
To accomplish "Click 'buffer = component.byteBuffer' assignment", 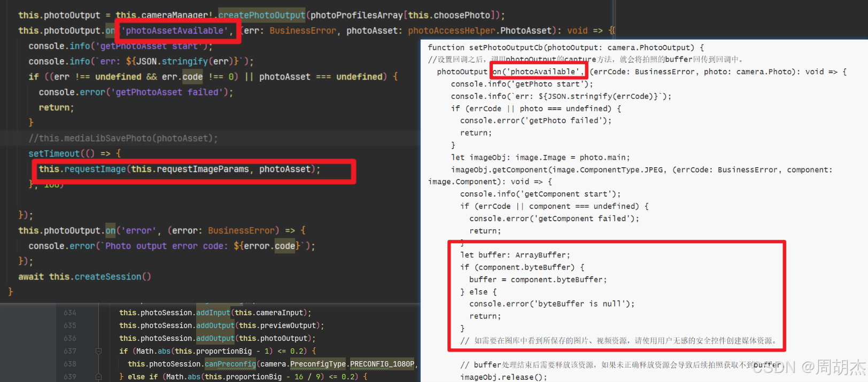I will pos(538,279).
